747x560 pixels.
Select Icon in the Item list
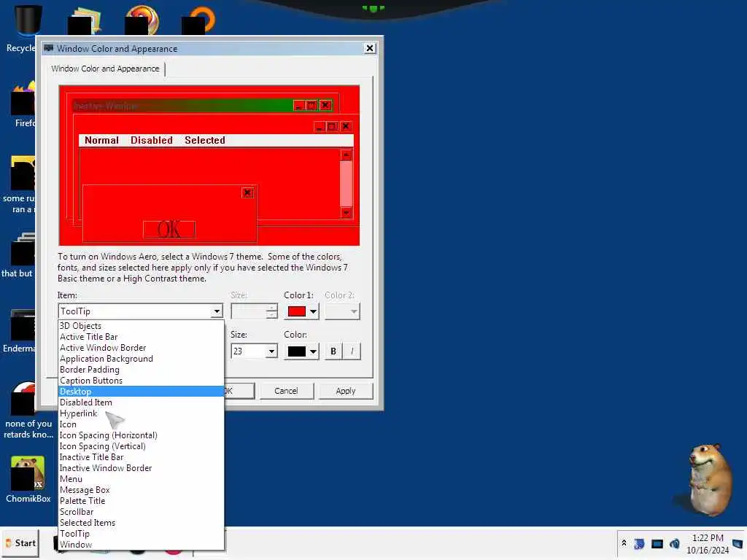tap(141, 425)
